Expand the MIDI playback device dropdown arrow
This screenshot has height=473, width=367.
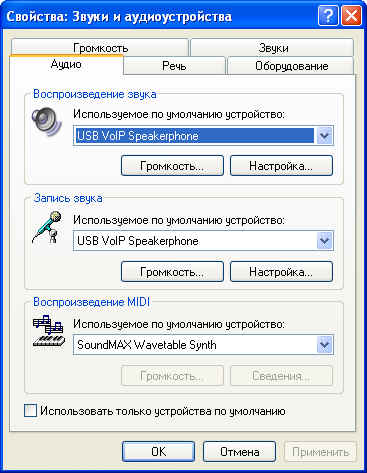(324, 345)
